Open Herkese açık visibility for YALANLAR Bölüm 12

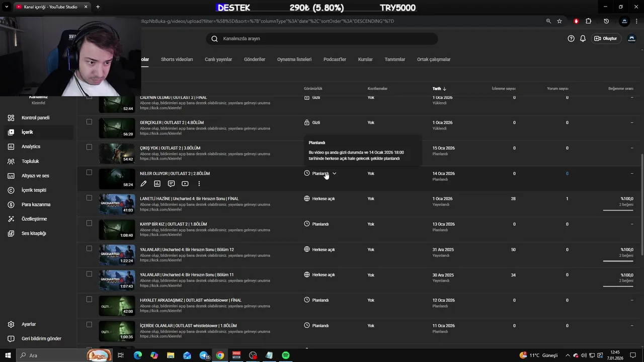(x=319, y=249)
